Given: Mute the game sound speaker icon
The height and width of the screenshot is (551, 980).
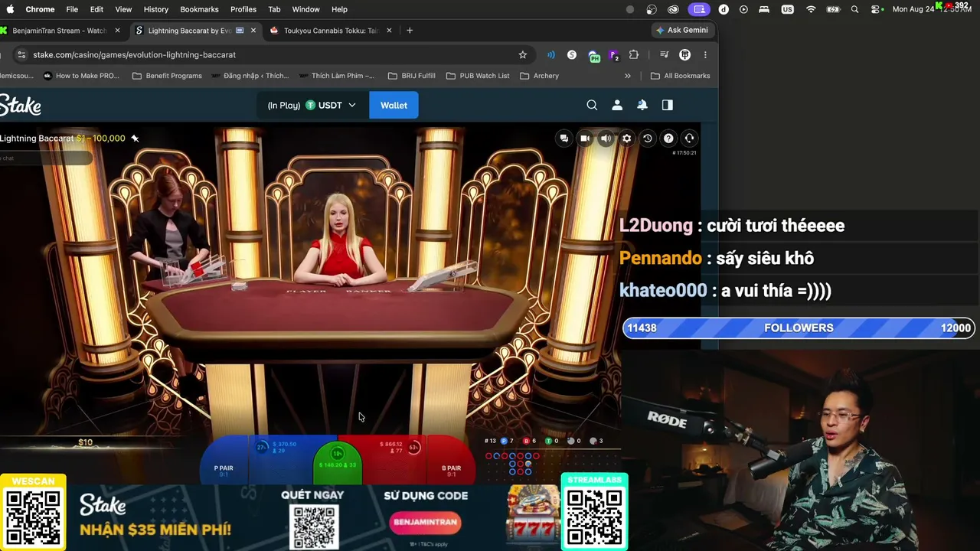Looking at the screenshot, I should coord(606,139).
